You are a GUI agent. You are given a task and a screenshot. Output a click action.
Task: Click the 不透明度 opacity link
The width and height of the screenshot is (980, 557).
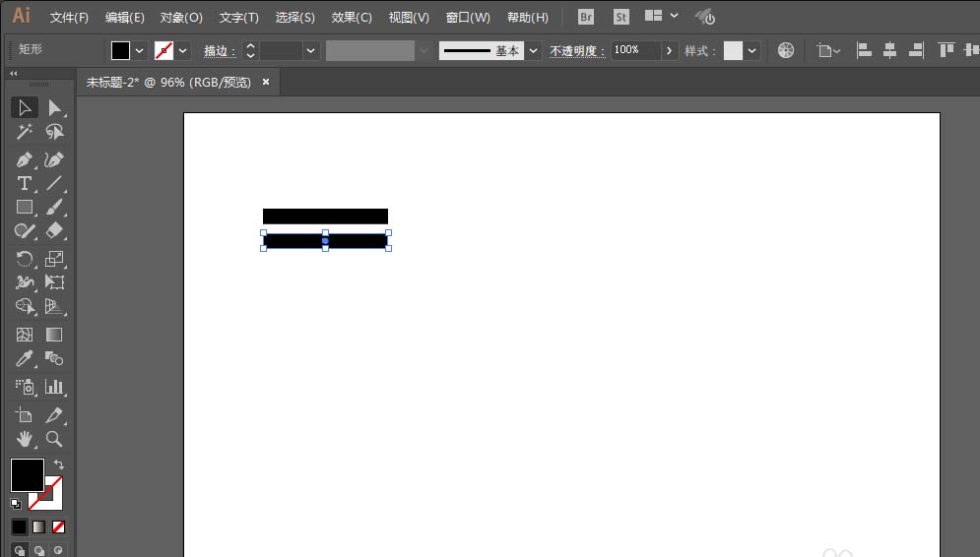(577, 51)
